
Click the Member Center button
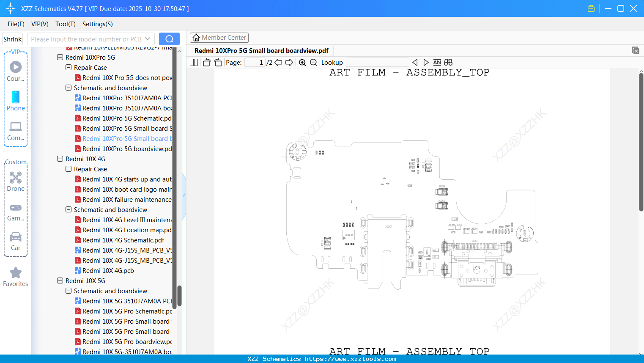pos(219,37)
